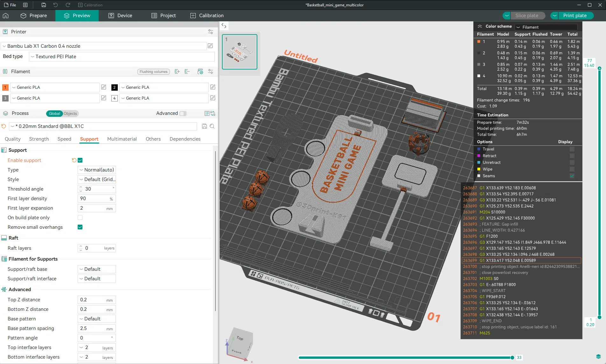Show Unretract points in display options
This screenshot has width=606, height=364.
572,163
